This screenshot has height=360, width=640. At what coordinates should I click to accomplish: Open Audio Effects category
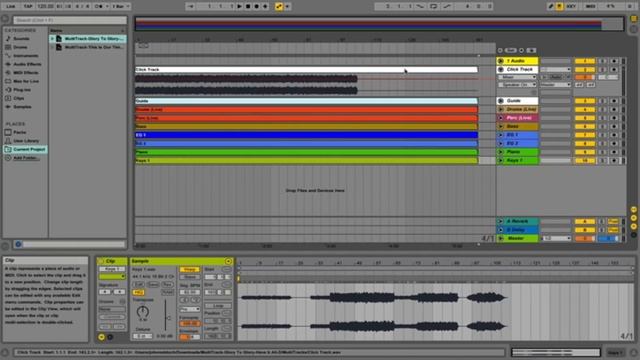pyautogui.click(x=27, y=64)
